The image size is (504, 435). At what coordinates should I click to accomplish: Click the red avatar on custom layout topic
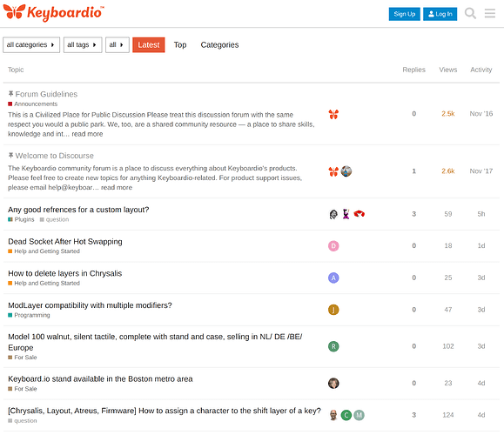(x=359, y=214)
